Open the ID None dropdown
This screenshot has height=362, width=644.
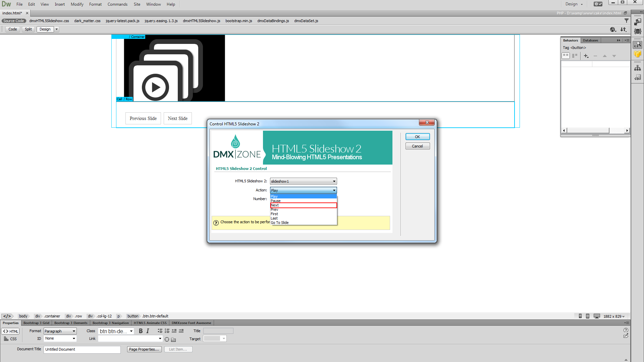(60, 339)
